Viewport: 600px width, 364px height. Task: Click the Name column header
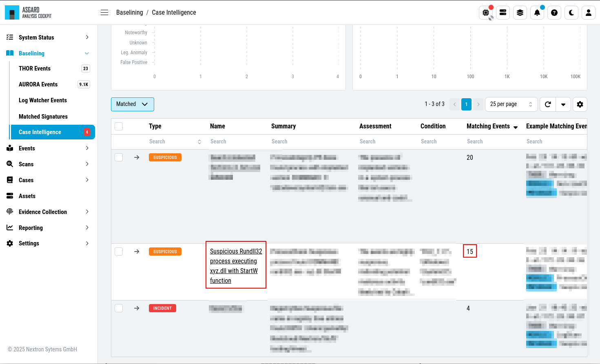(217, 126)
